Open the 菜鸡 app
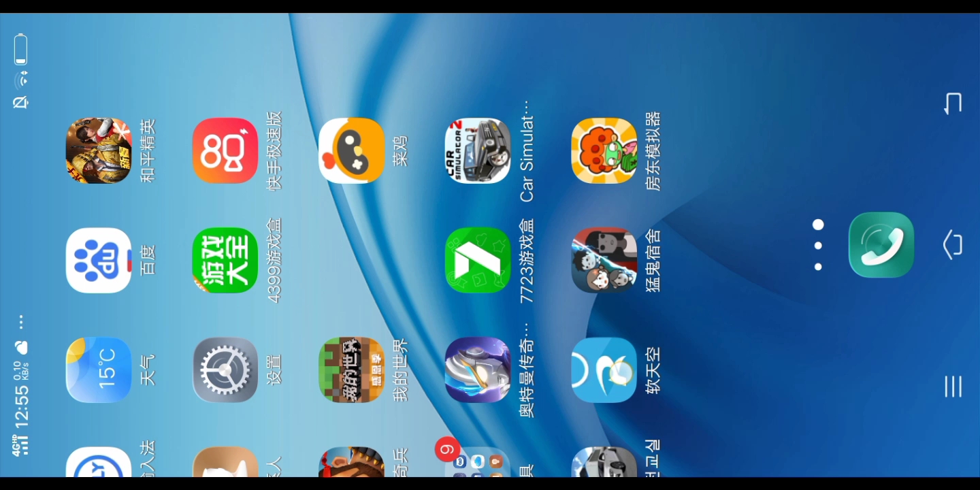 click(x=352, y=150)
